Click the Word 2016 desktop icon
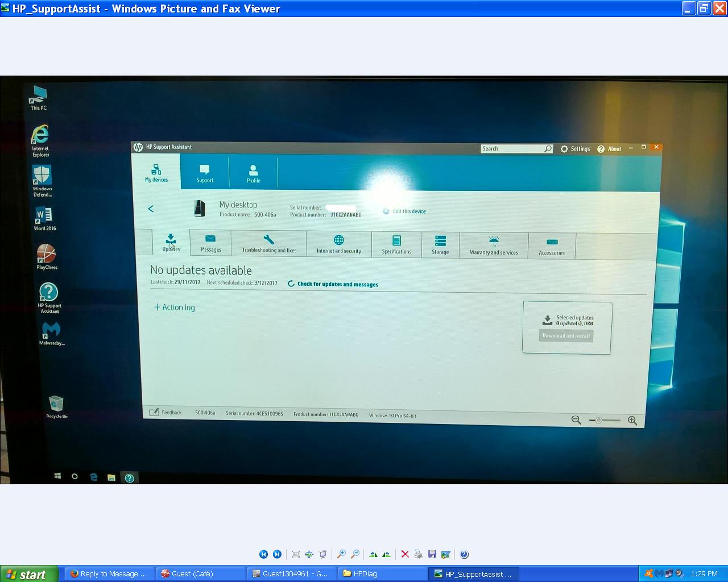The width and height of the screenshot is (728, 582). tap(44, 218)
